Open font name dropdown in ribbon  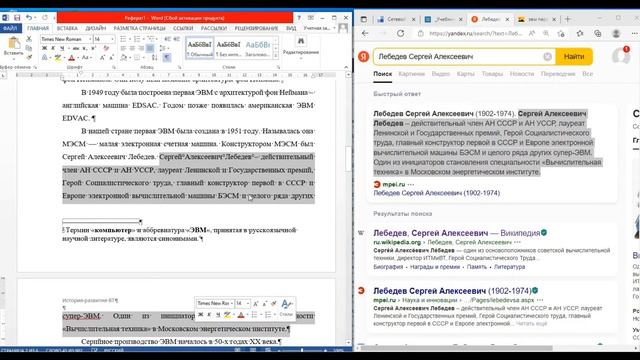click(90, 39)
